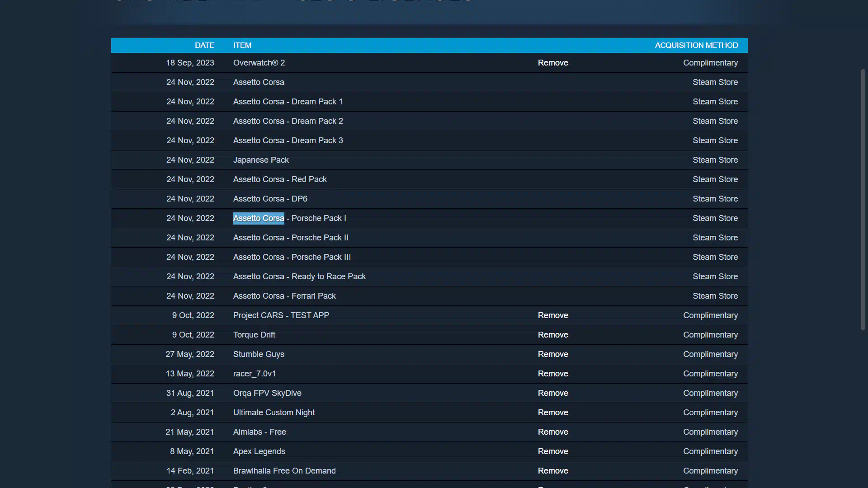
Task: Remove the racer_7.0v1 license
Action: (x=553, y=374)
